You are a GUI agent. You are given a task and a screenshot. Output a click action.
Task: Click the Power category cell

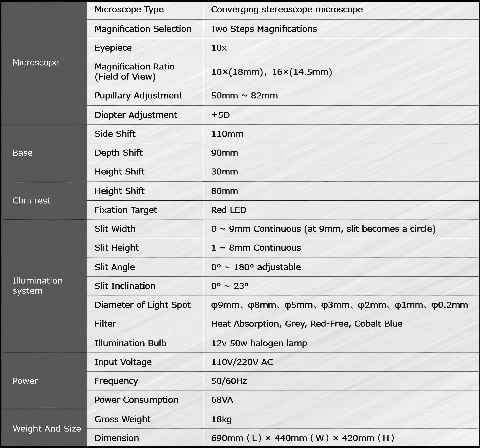coord(25,381)
